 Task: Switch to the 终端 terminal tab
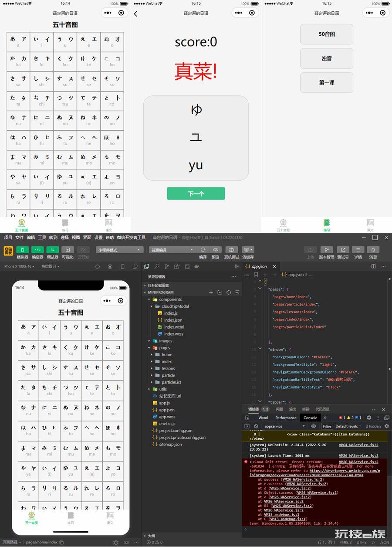coord(306,409)
